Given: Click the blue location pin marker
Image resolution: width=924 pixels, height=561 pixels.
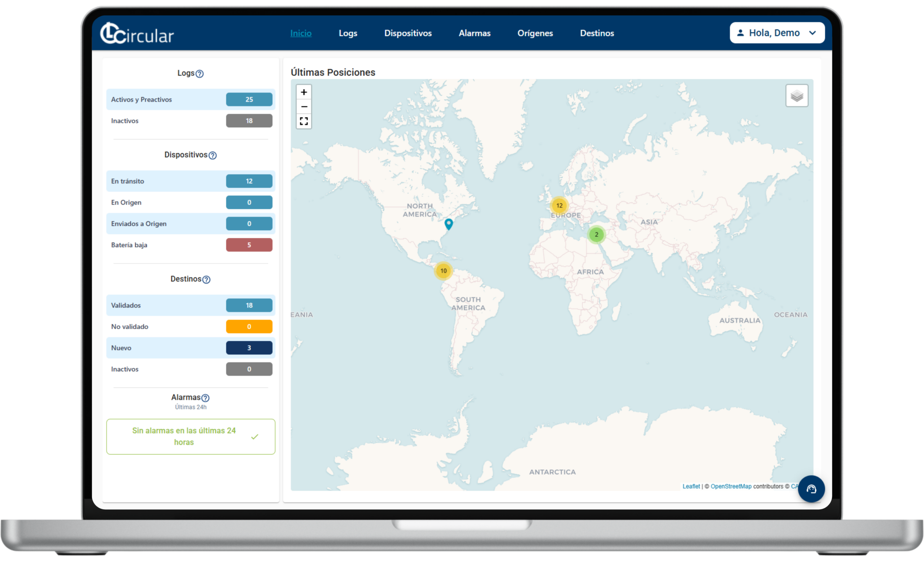Looking at the screenshot, I should coord(449,223).
